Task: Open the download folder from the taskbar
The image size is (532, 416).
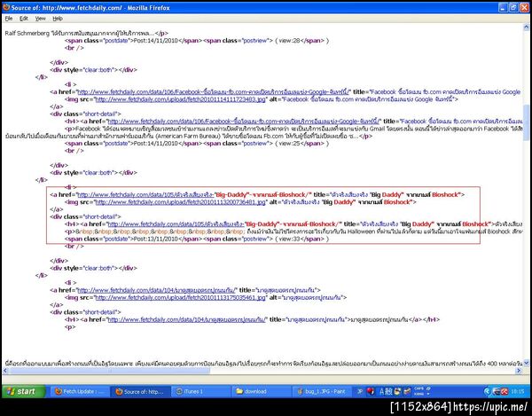Action: coord(262,391)
